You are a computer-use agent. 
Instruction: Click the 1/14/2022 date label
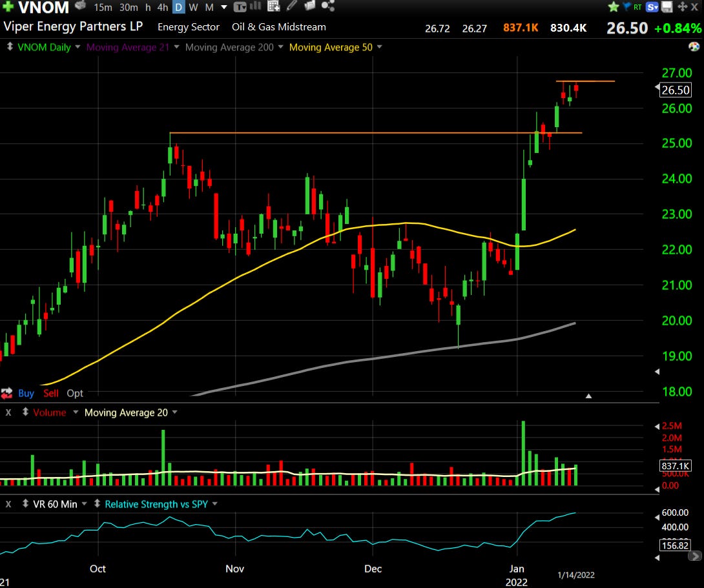576,575
